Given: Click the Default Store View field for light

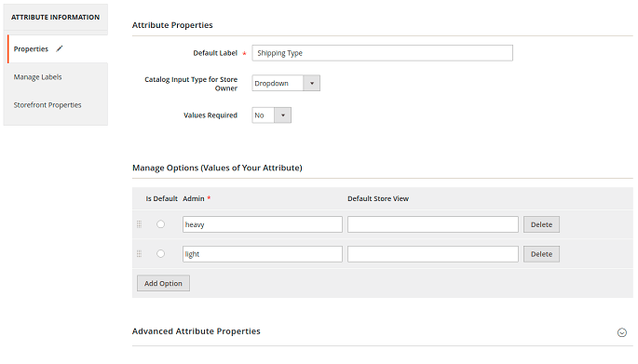Looking at the screenshot, I should coord(433,254).
